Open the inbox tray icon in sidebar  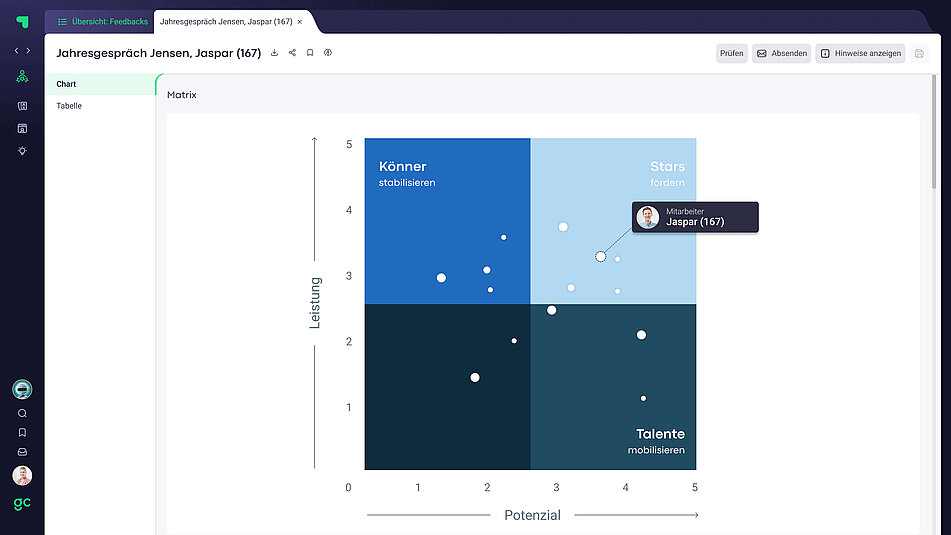pyautogui.click(x=22, y=452)
